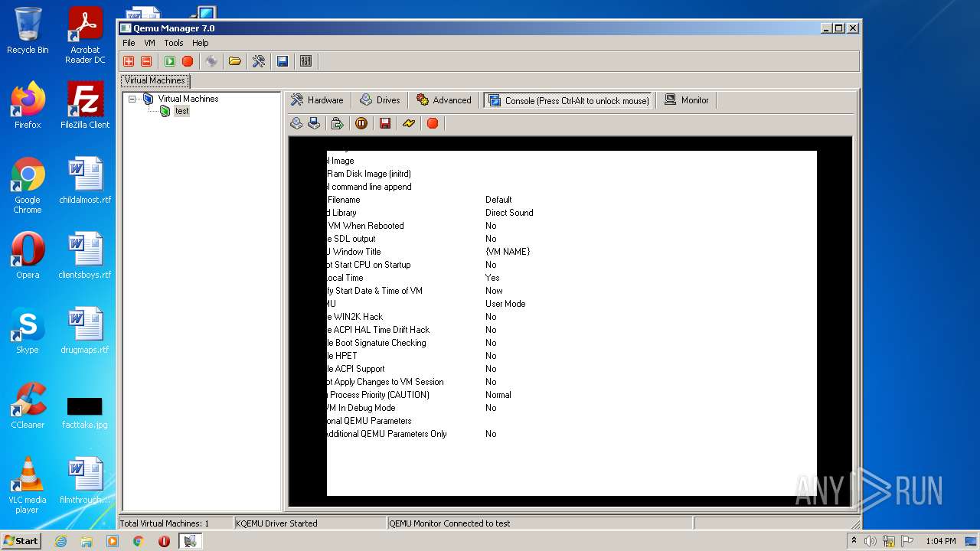980x551 pixels.
Task: Click the User Mode value in console
Action: point(505,304)
